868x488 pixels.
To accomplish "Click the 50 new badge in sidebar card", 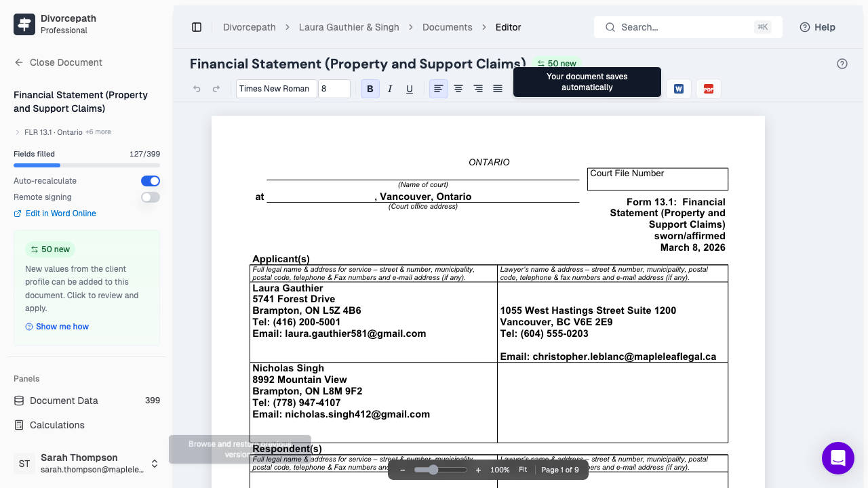I will point(51,249).
